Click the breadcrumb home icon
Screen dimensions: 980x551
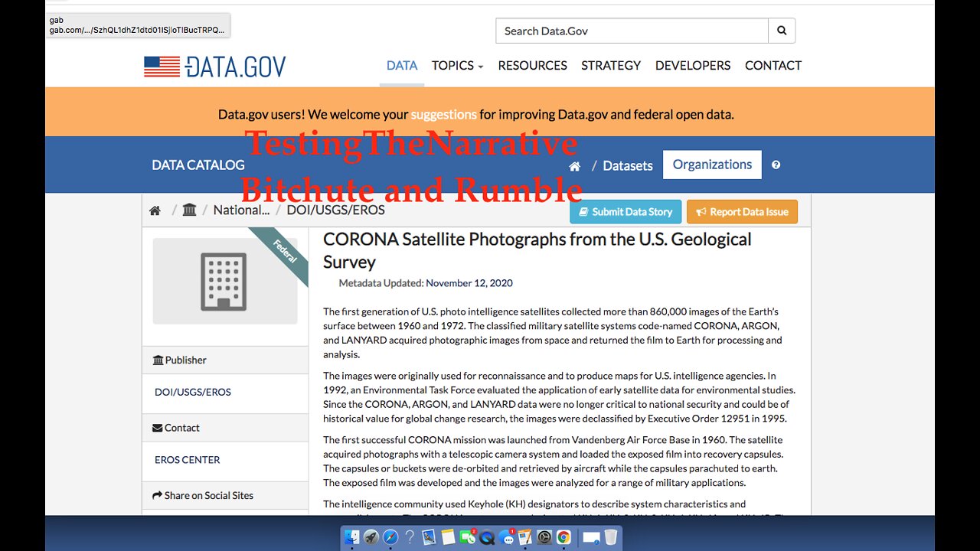tap(155, 210)
